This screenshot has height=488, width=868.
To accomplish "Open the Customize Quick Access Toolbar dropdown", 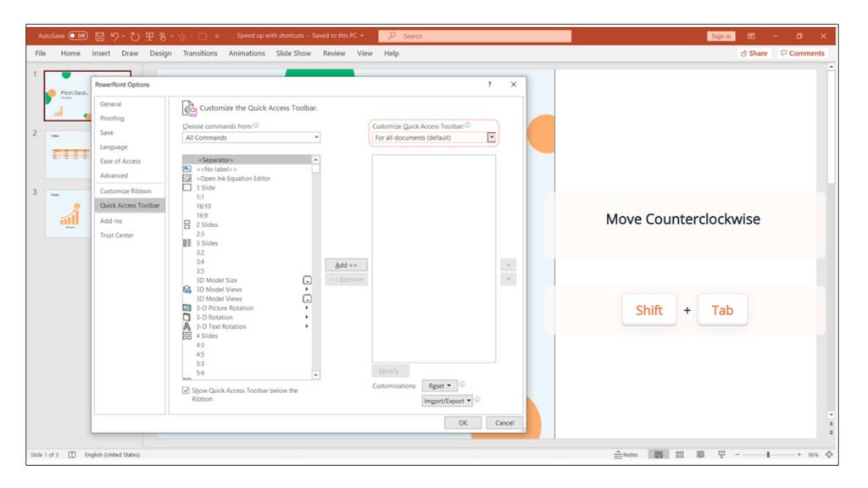I will pos(492,137).
